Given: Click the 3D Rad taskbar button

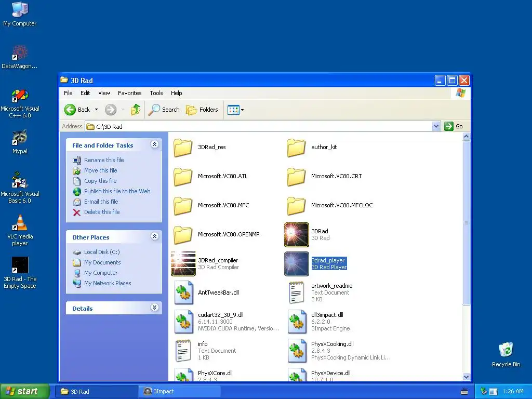Looking at the screenshot, I should point(96,392).
